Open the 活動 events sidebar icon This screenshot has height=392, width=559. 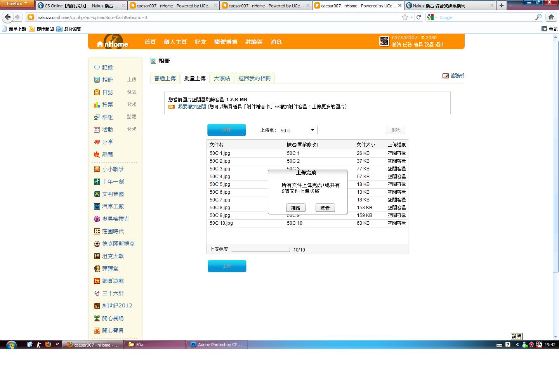97,130
